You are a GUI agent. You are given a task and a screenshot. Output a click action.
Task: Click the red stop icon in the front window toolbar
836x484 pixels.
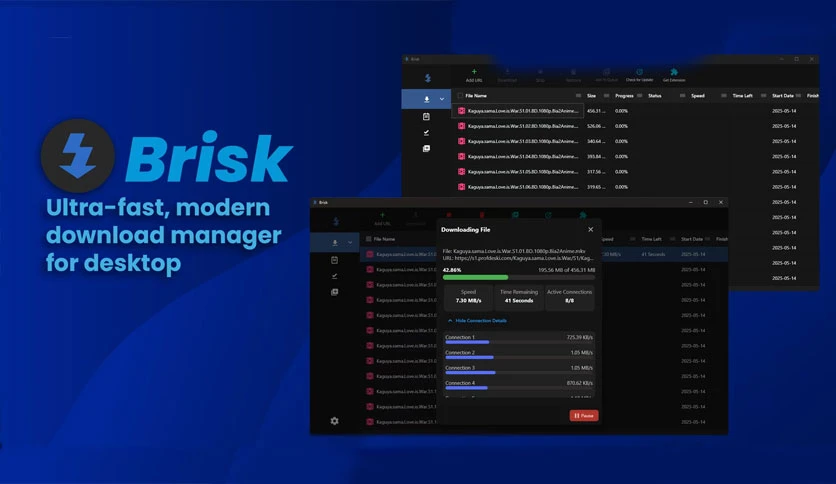pyautogui.click(x=449, y=215)
